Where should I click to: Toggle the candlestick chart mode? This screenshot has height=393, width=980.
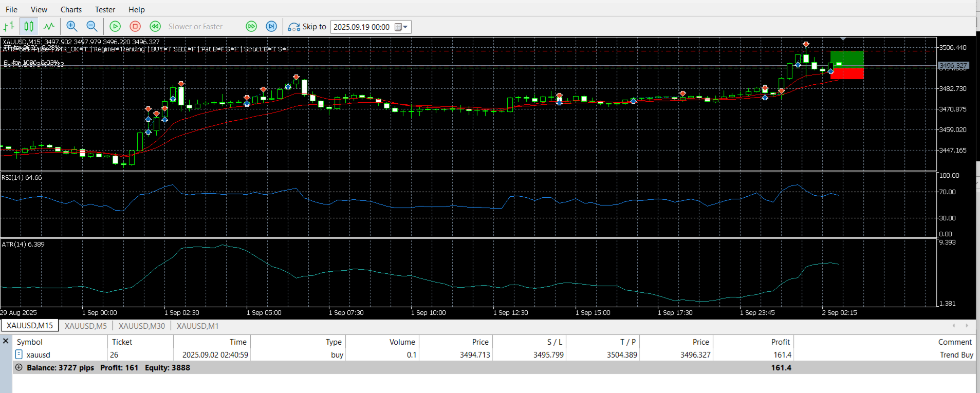[x=29, y=26]
